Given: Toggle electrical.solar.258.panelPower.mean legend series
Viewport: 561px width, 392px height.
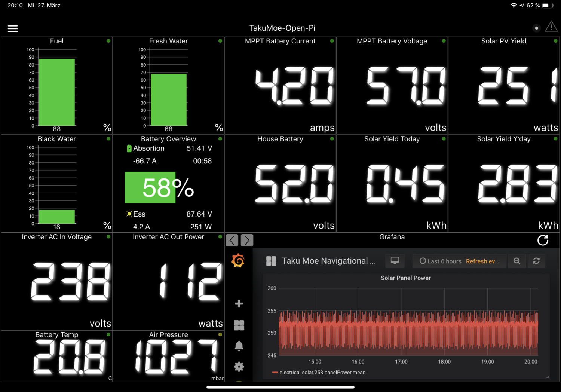Looking at the screenshot, I should (x=322, y=373).
